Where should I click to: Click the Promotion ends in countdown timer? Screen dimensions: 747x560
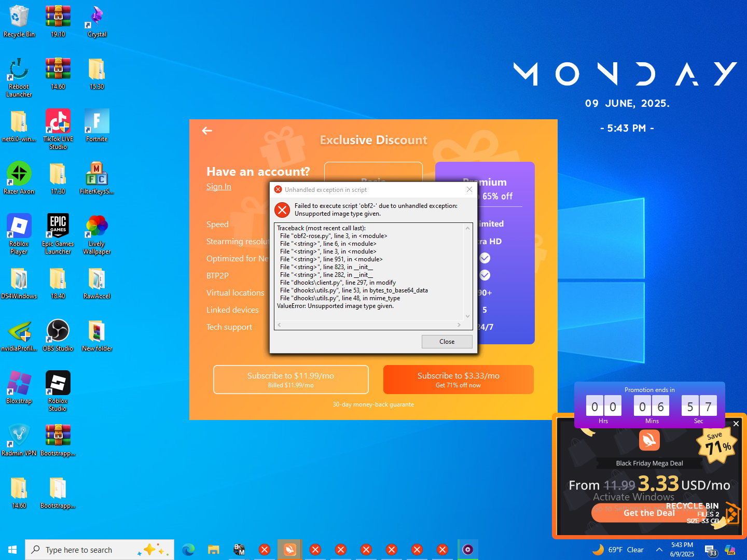(x=649, y=405)
